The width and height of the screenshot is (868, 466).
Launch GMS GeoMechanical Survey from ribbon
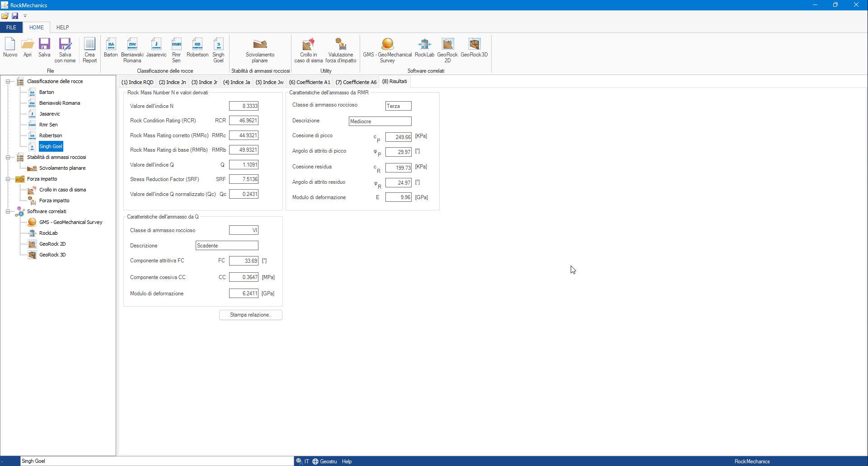click(387, 50)
